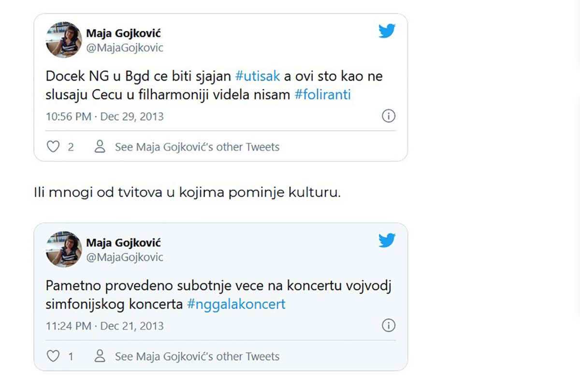Click the Twitter bird icon on the first tweet
580x392 pixels.
(386, 31)
